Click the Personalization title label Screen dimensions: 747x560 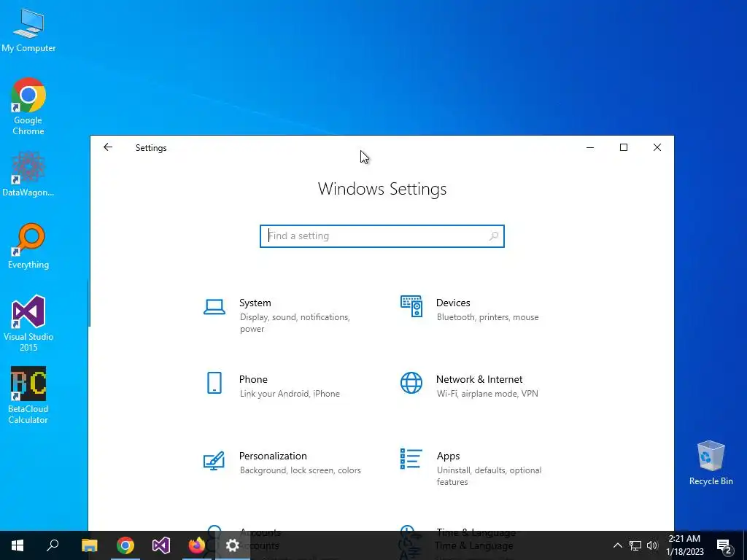(x=273, y=456)
